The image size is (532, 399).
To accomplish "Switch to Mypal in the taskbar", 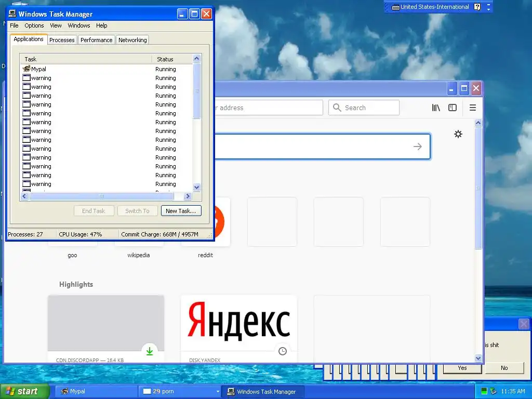I will pos(96,391).
